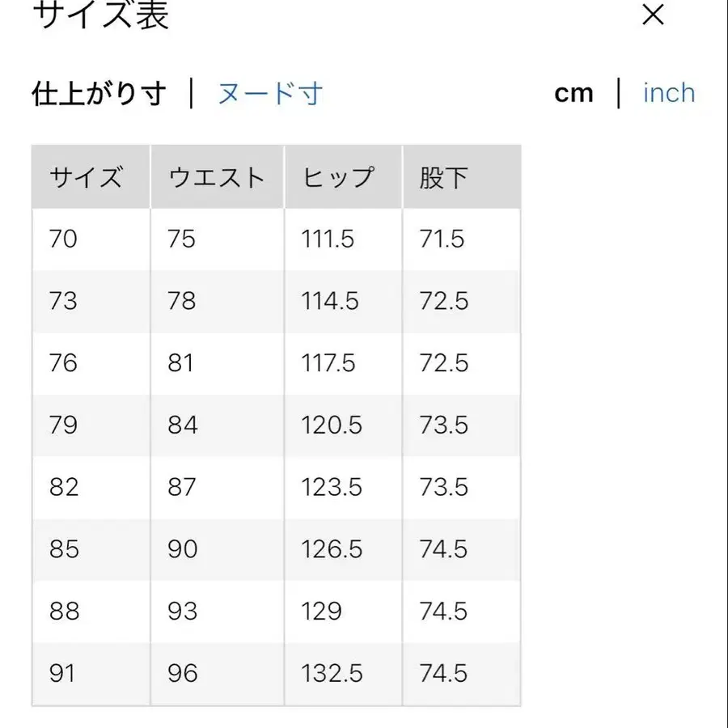Click inseam value 71.5 for size 70
The image size is (728, 728).
445,239
